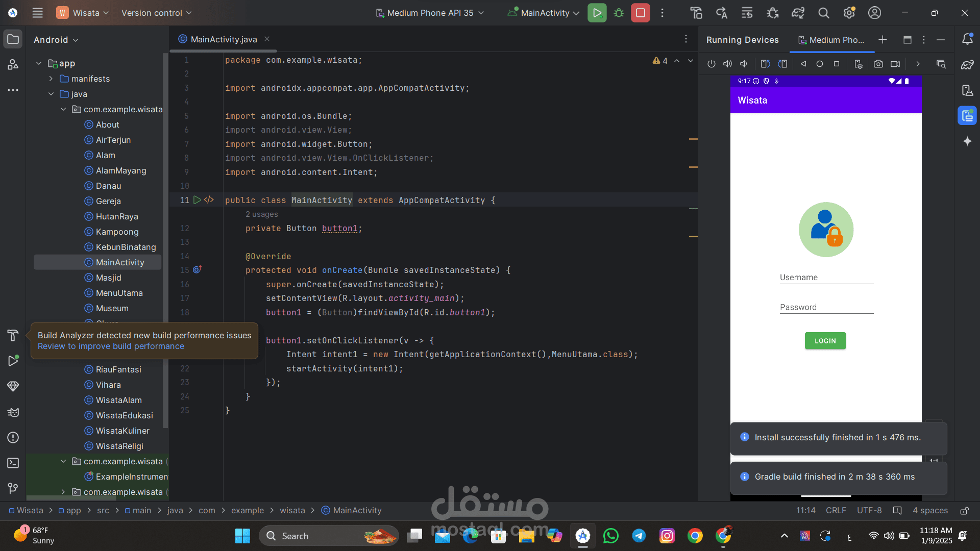Toggle the Run tool window in left sidebar
Image resolution: width=980 pixels, height=551 pixels.
(13, 361)
